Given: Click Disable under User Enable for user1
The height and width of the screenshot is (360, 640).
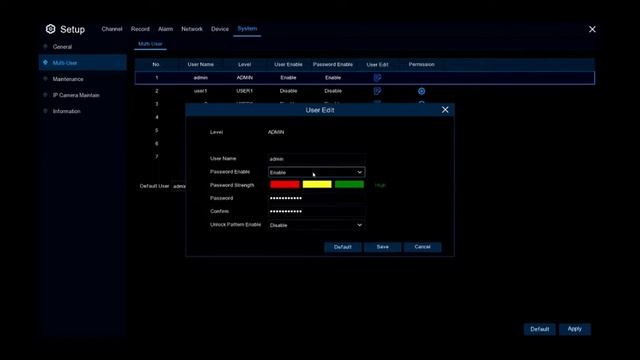Looking at the screenshot, I should 288,91.
